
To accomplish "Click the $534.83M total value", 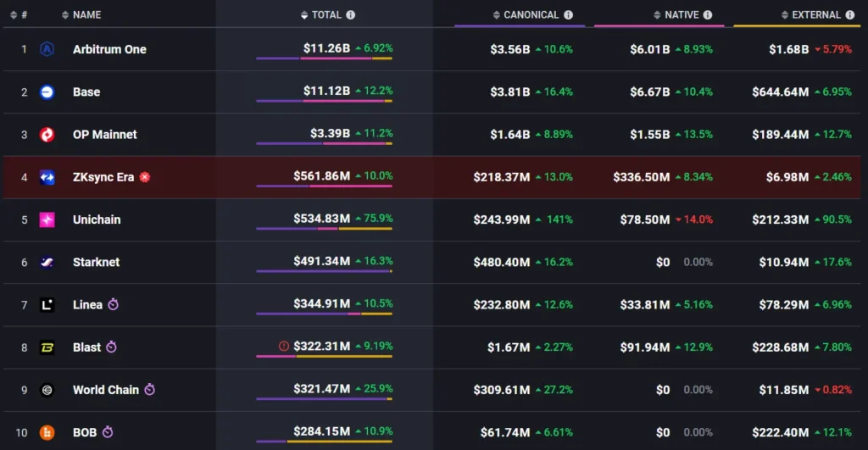I will 321,219.
